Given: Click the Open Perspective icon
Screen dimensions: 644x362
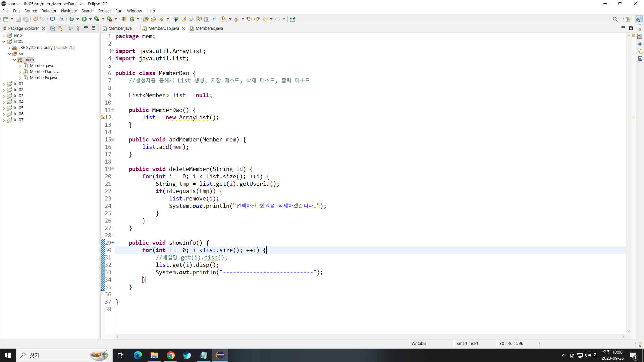Looking at the screenshot, I should [x=628, y=19].
